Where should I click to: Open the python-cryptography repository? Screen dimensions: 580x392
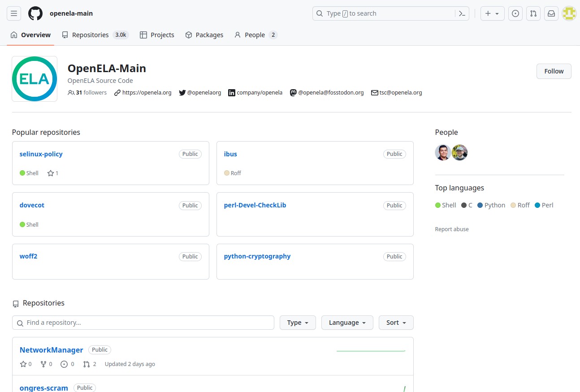click(257, 256)
